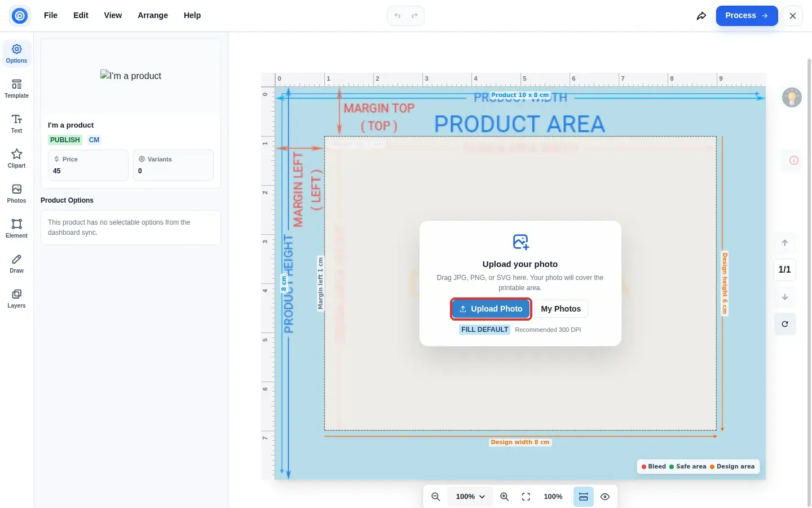Click the zoom 100% text readout
This screenshot has width=812, height=508.
[553, 497]
